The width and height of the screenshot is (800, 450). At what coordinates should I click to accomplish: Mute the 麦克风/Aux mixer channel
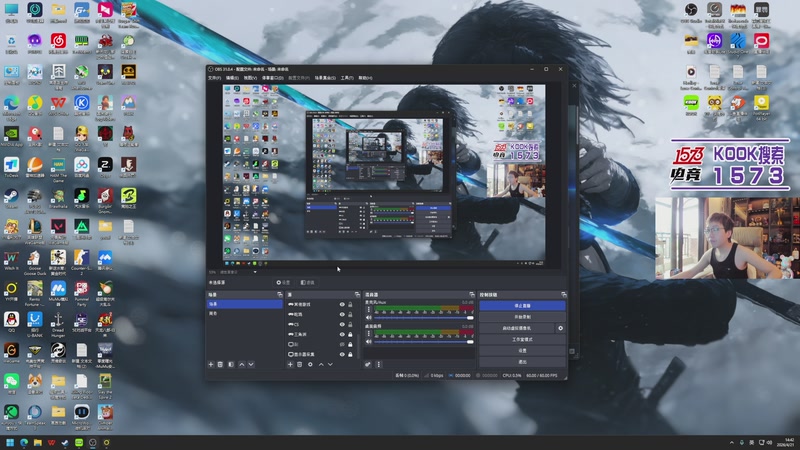[x=368, y=318]
